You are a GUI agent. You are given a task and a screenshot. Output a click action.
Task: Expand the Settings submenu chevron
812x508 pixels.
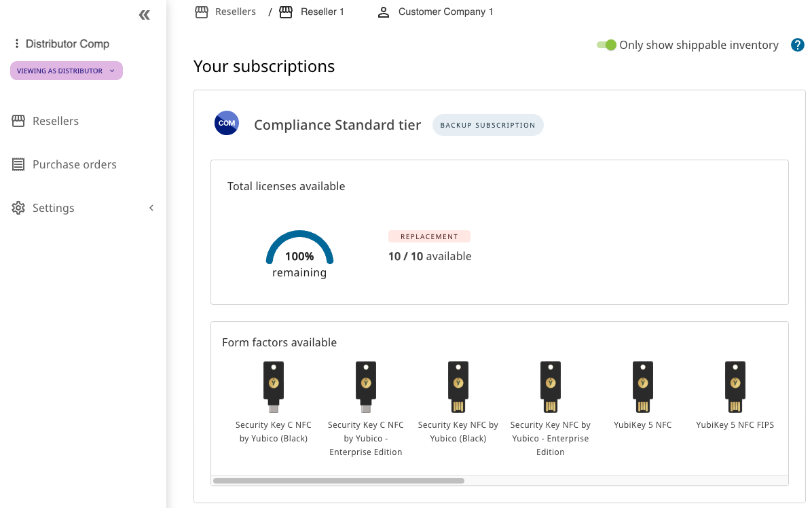click(151, 208)
